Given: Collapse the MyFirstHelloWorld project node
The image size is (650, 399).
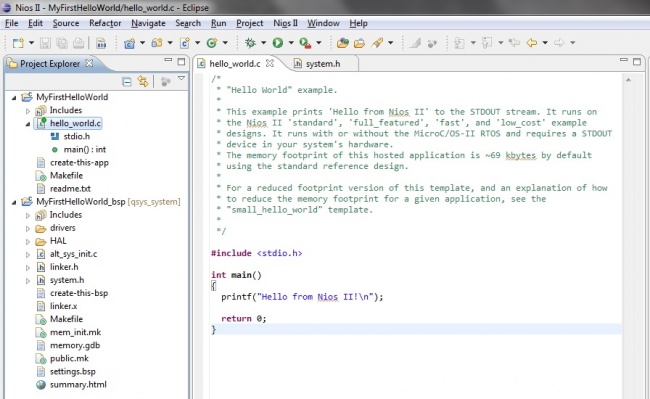Looking at the screenshot, I should [14, 98].
